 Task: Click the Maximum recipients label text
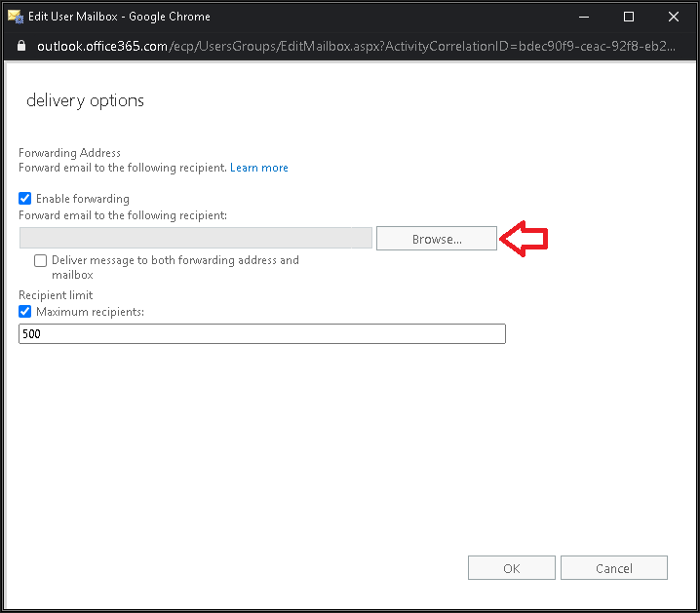(x=90, y=312)
